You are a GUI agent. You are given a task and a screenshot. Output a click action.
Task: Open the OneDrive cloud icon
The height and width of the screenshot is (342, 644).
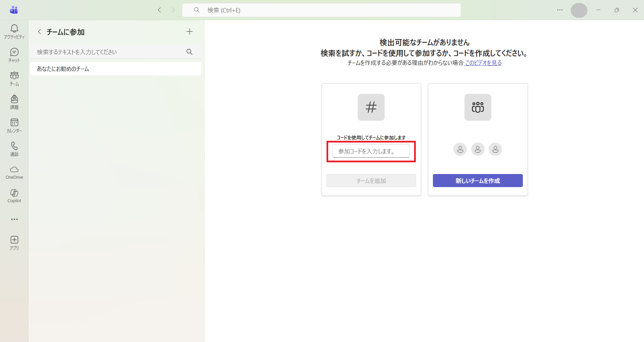tap(14, 172)
